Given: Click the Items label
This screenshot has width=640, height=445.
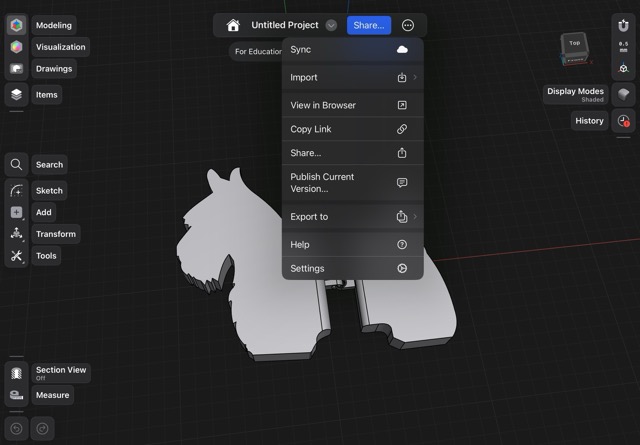Looking at the screenshot, I should point(47,95).
